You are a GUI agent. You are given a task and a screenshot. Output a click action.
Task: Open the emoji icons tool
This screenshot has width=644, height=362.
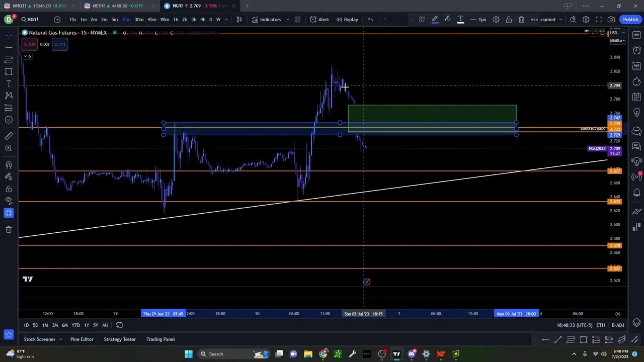tap(9, 120)
